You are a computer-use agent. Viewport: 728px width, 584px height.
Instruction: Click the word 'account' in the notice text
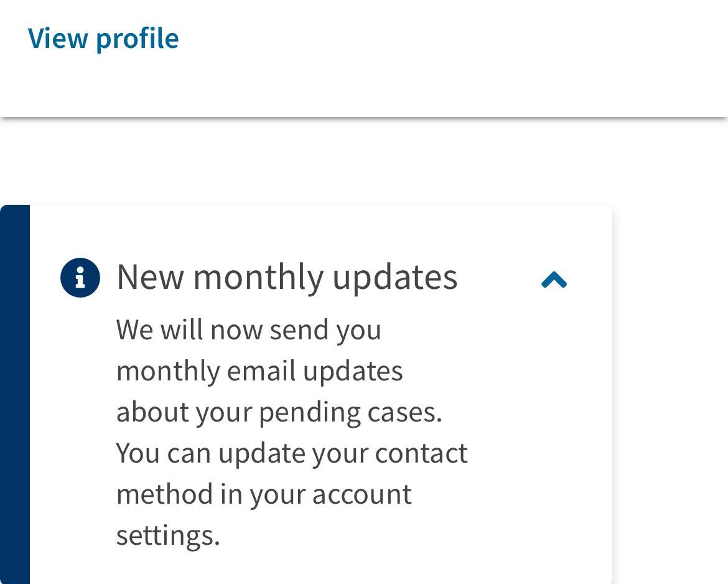[x=362, y=494]
